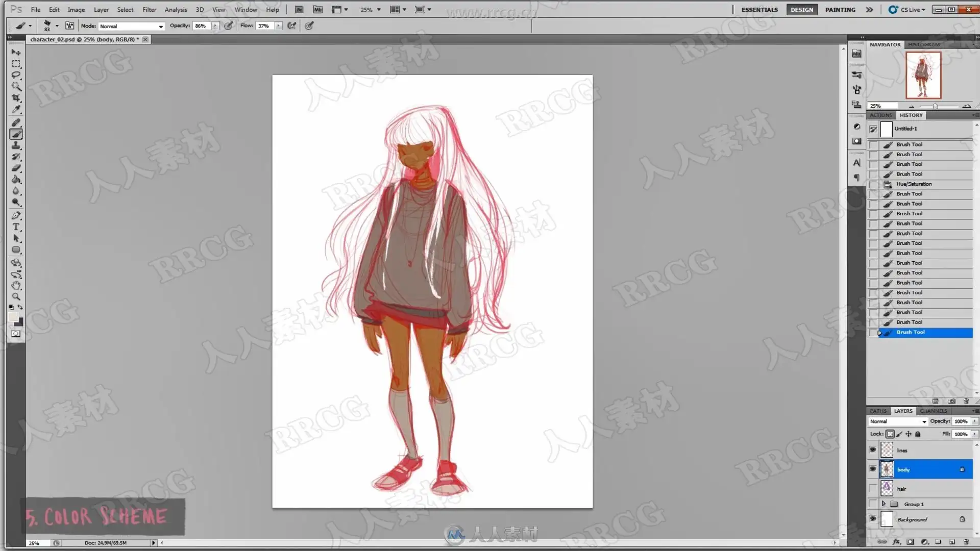Select the Crop tool
Screen dimensions: 980x551
tap(16, 97)
